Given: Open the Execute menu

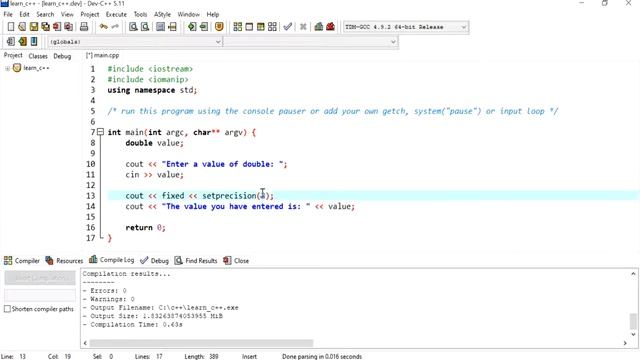Looking at the screenshot, I should click(x=116, y=14).
